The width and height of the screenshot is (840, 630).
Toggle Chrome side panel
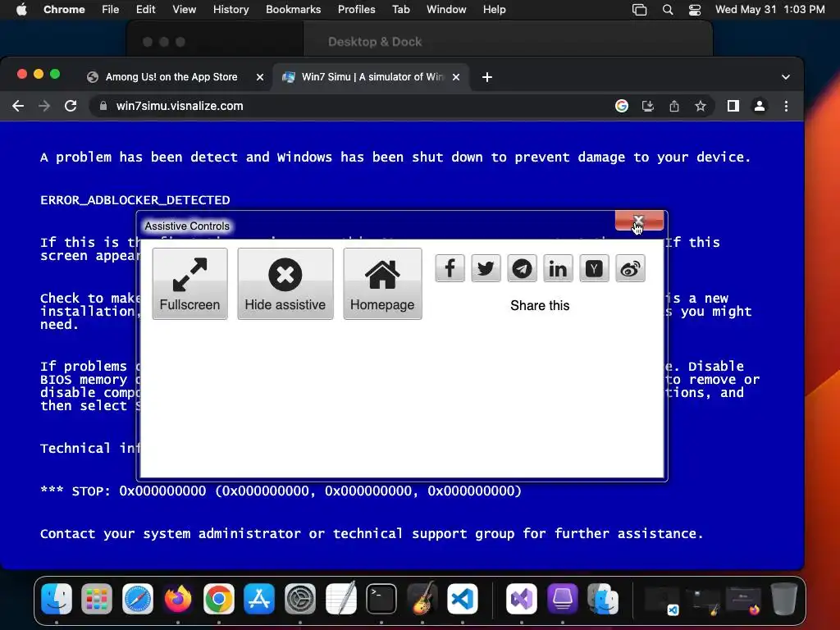click(x=733, y=106)
